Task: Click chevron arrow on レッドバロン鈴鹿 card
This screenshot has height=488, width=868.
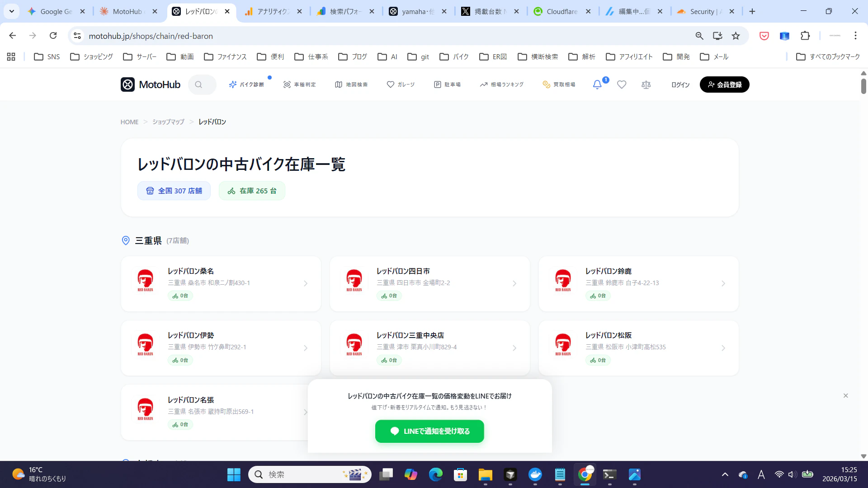Action: click(723, 284)
